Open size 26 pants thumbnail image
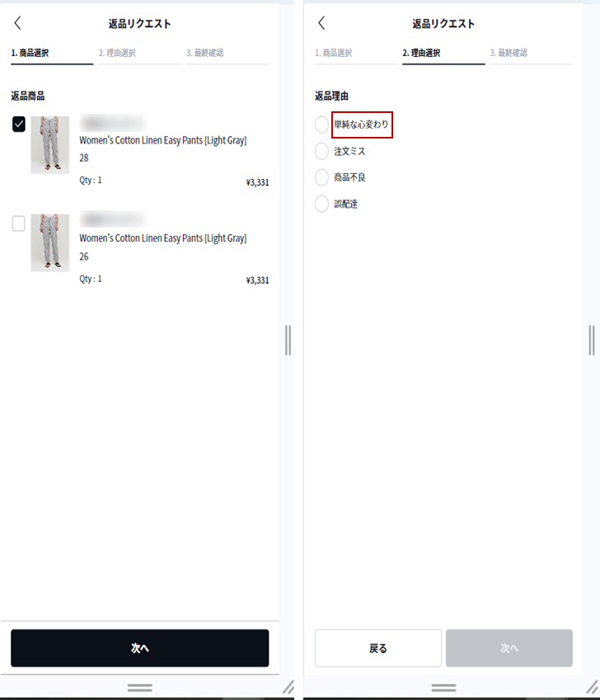This screenshot has height=700, width=600. [x=50, y=243]
